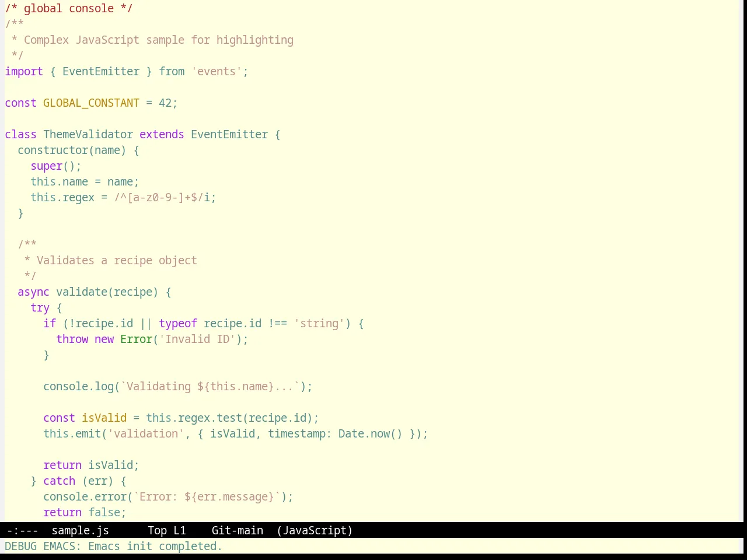Click the constructor(name) method definition
Screen dimensions: 747x560
click(72, 150)
